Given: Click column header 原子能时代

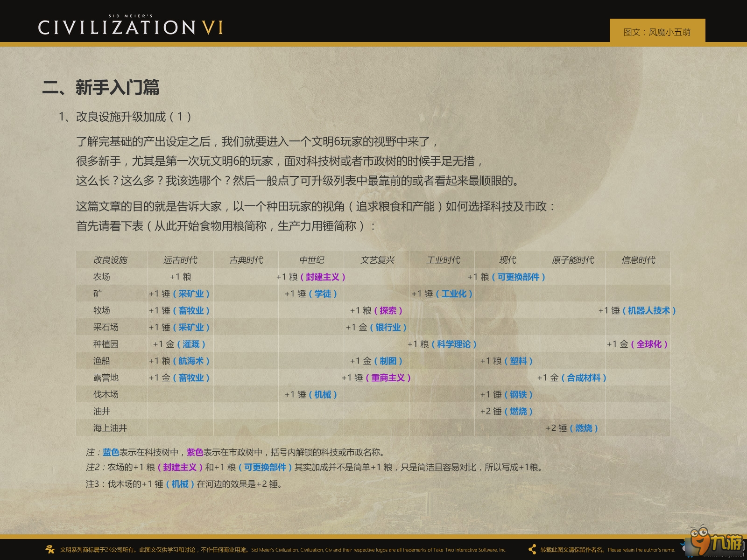Looking at the screenshot, I should point(573,260).
